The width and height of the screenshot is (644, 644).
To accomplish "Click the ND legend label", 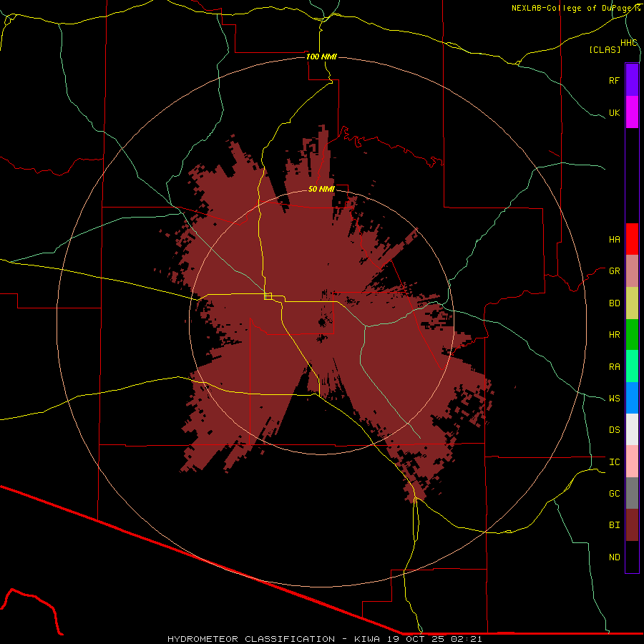I will 614,557.
